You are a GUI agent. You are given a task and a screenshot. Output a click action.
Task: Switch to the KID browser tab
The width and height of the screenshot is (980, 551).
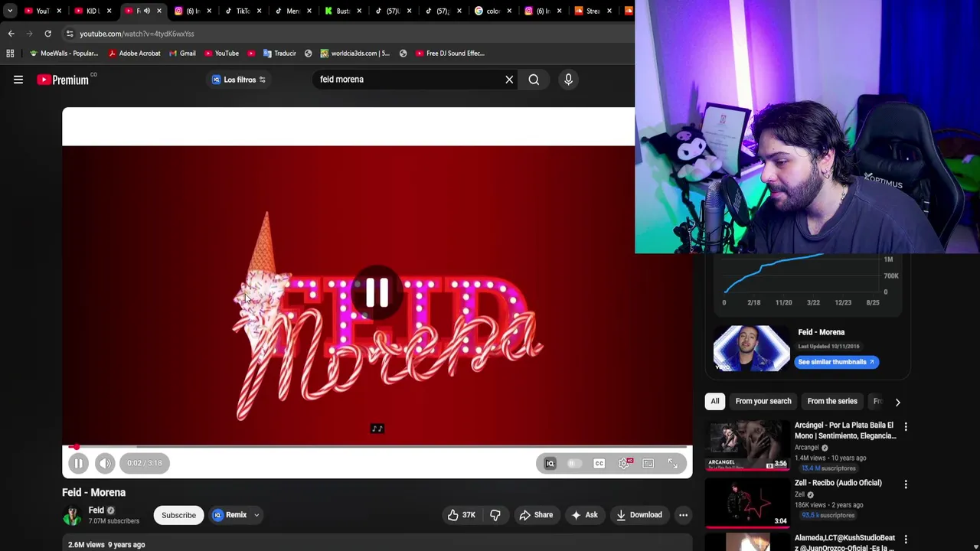point(92,11)
